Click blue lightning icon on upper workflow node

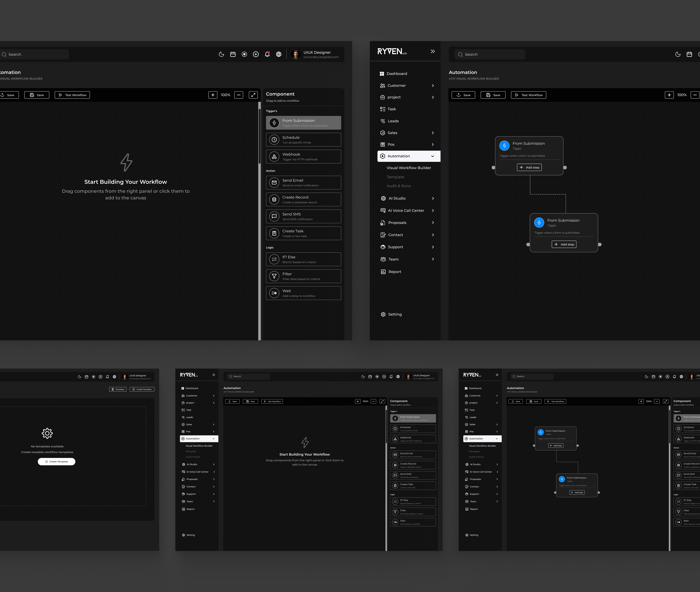click(x=504, y=146)
